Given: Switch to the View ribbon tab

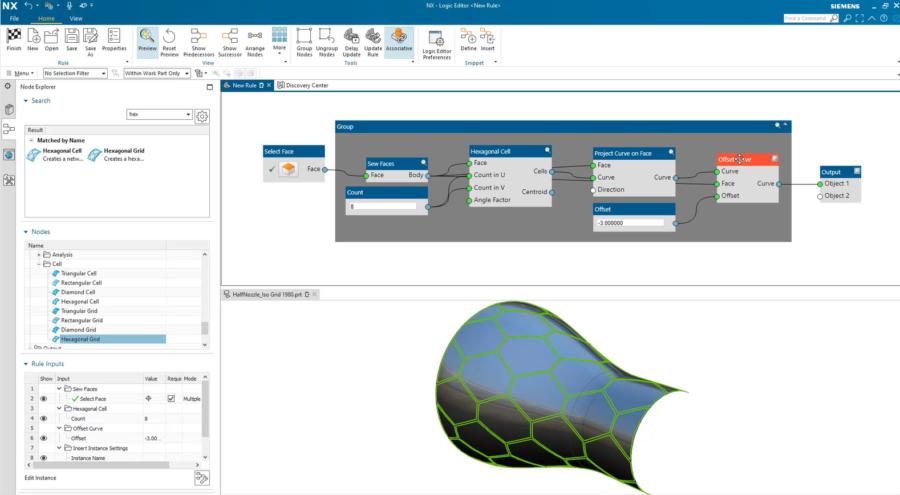Looking at the screenshot, I should [x=76, y=18].
